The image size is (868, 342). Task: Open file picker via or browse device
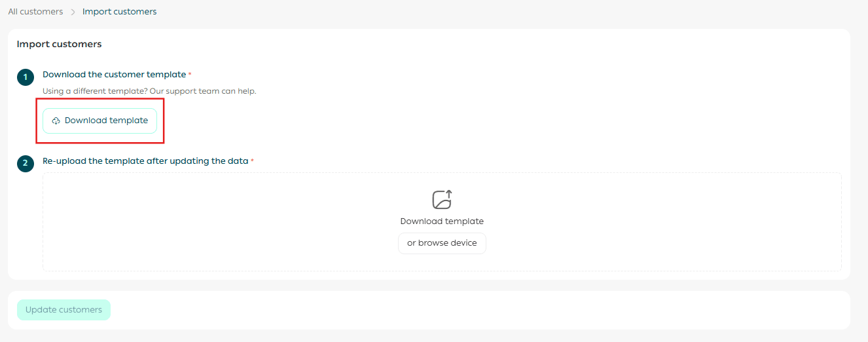[x=442, y=243]
